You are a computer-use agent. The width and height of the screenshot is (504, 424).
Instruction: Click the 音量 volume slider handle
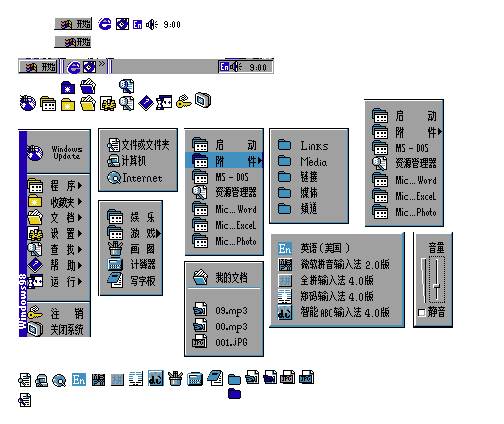tap(437, 286)
